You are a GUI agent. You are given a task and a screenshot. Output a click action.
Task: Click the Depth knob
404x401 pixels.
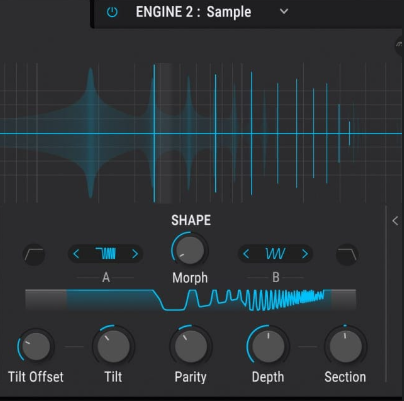(x=268, y=346)
